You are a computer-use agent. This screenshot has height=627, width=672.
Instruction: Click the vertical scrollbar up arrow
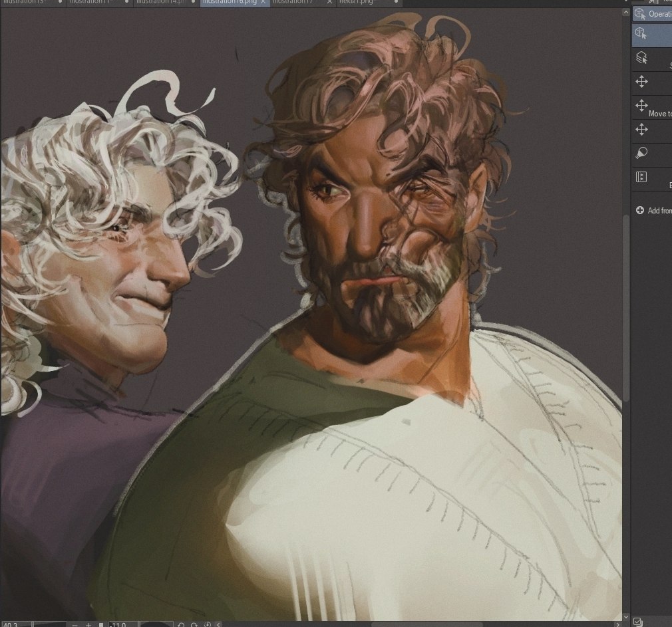tap(625, 13)
